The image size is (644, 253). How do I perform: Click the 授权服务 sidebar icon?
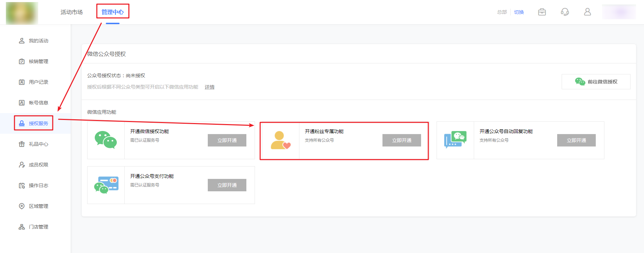pos(22,123)
